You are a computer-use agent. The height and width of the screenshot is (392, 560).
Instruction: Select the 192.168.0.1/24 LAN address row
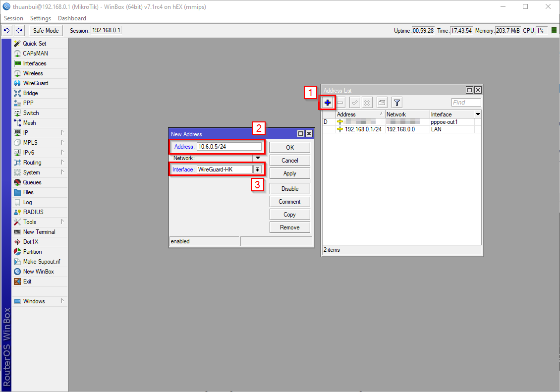click(363, 129)
